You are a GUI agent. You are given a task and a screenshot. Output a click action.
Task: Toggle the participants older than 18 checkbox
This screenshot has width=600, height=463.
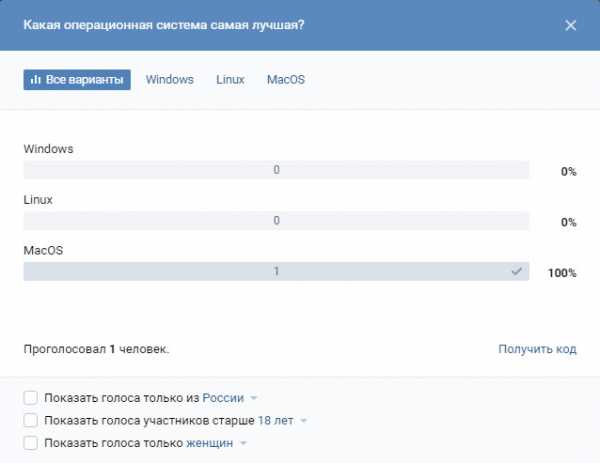[x=31, y=421]
